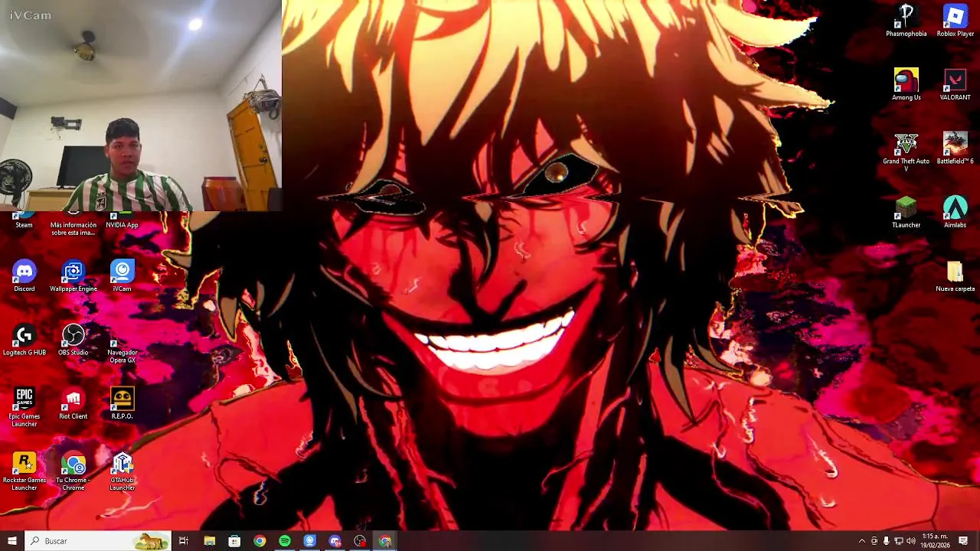
Task: Open Navegador Opera GX shortcut
Action: [x=122, y=344]
